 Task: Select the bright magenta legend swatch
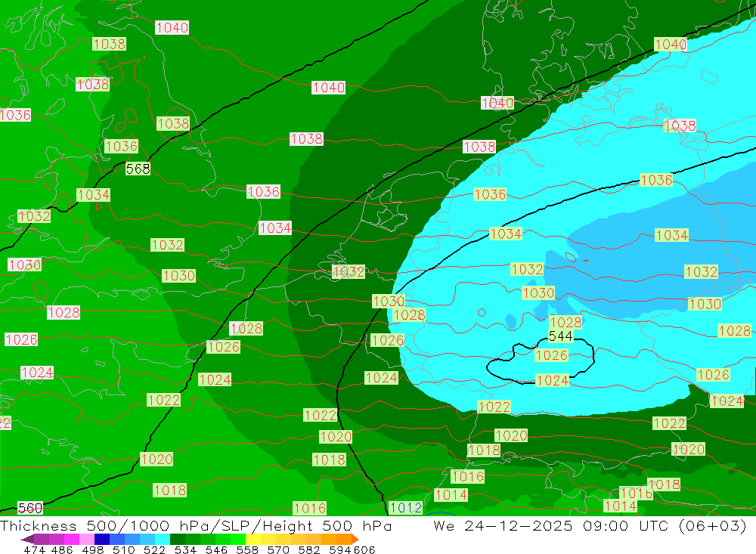point(72,539)
